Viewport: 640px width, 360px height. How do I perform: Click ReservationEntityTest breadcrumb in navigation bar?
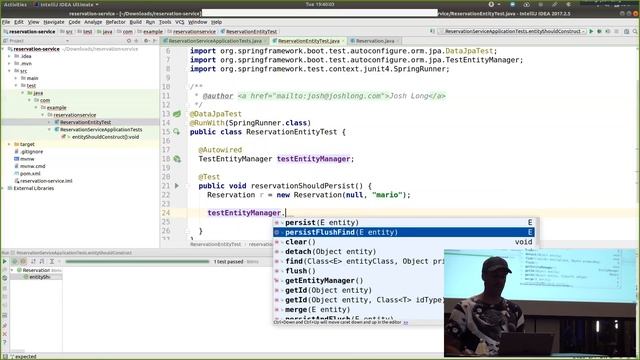tap(249, 31)
